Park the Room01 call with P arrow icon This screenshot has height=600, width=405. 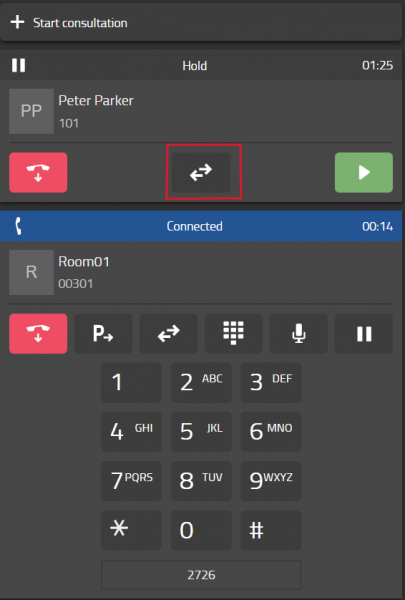click(103, 334)
